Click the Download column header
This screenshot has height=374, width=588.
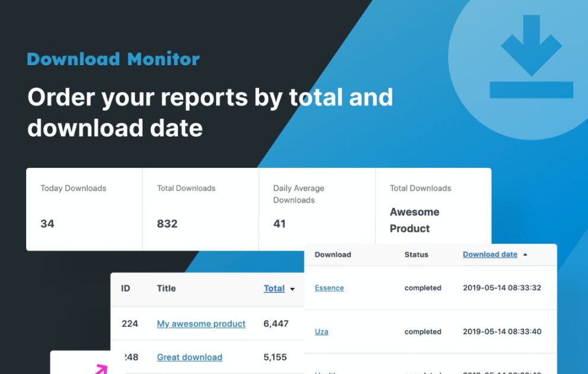(333, 255)
